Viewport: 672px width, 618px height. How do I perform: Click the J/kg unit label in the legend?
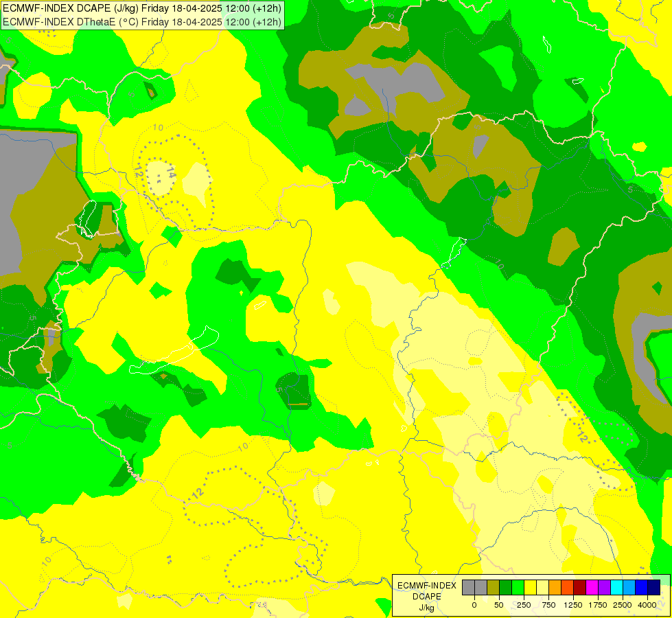tap(427, 608)
